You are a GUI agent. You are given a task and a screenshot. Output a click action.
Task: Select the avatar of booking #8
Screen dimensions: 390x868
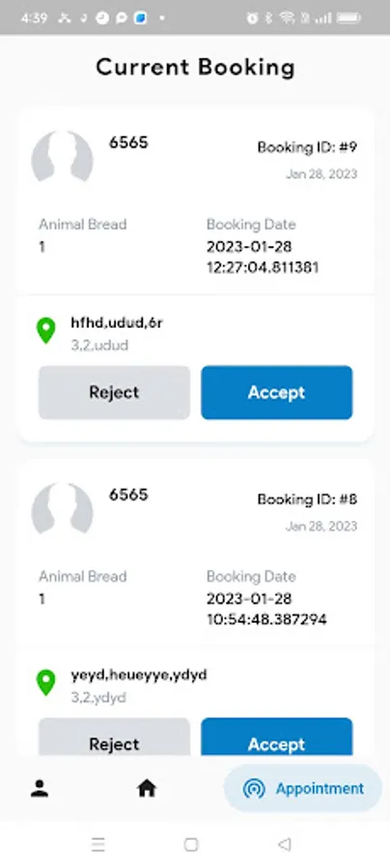[62, 509]
